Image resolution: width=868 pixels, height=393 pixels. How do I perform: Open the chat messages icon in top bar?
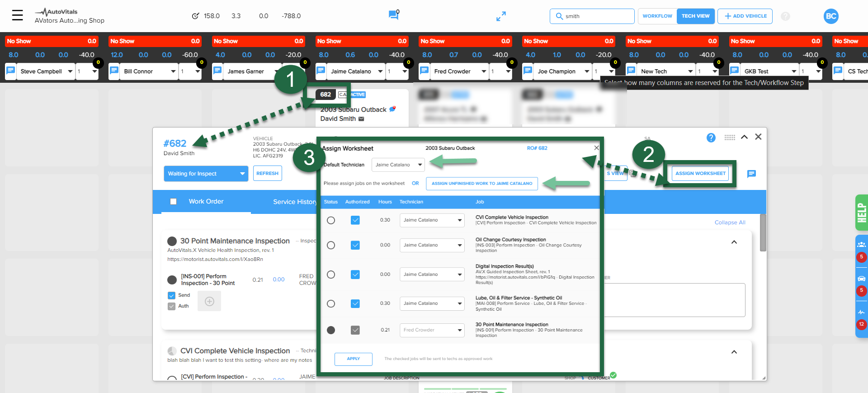[393, 15]
